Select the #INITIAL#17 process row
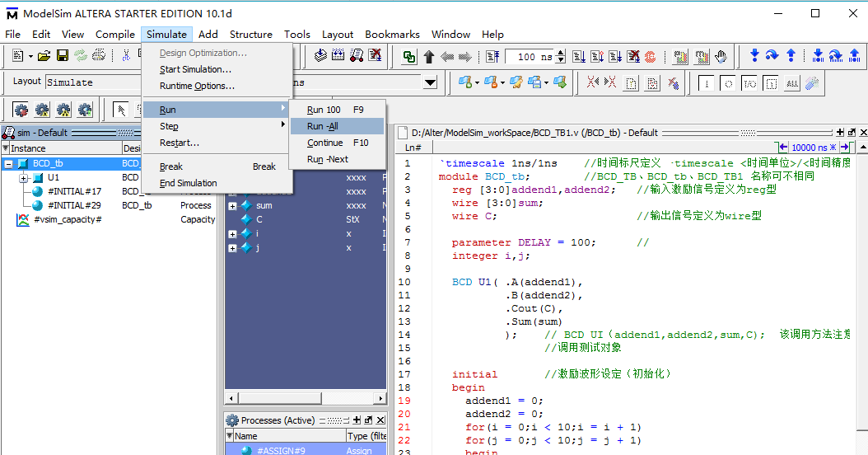This screenshot has height=455, width=868. tap(109, 192)
